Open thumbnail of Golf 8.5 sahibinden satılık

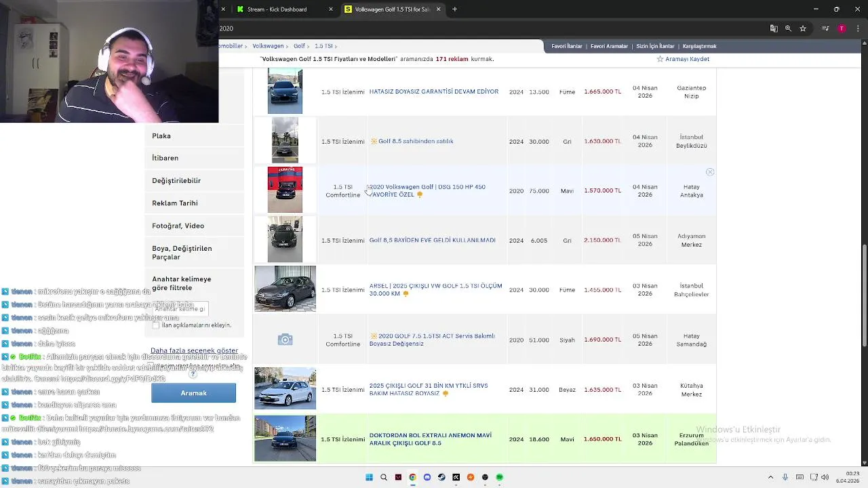coord(285,140)
